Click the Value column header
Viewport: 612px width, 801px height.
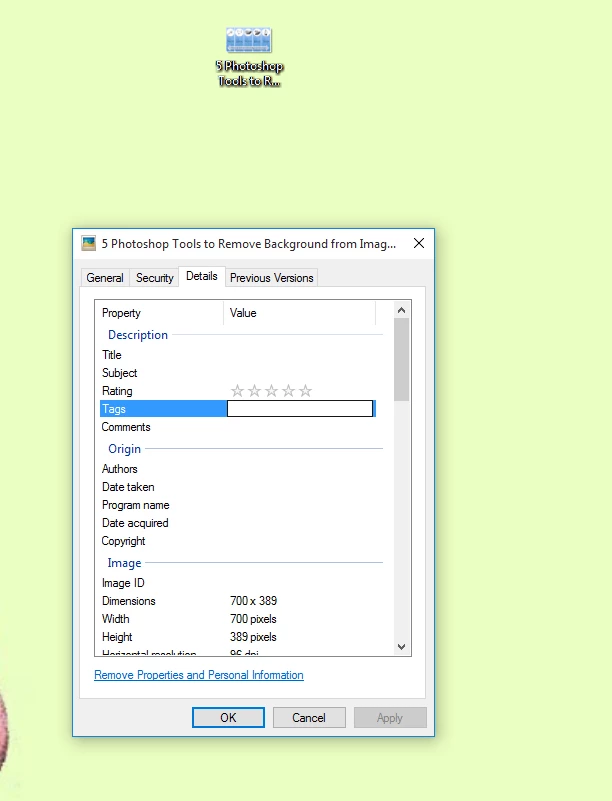(300, 313)
